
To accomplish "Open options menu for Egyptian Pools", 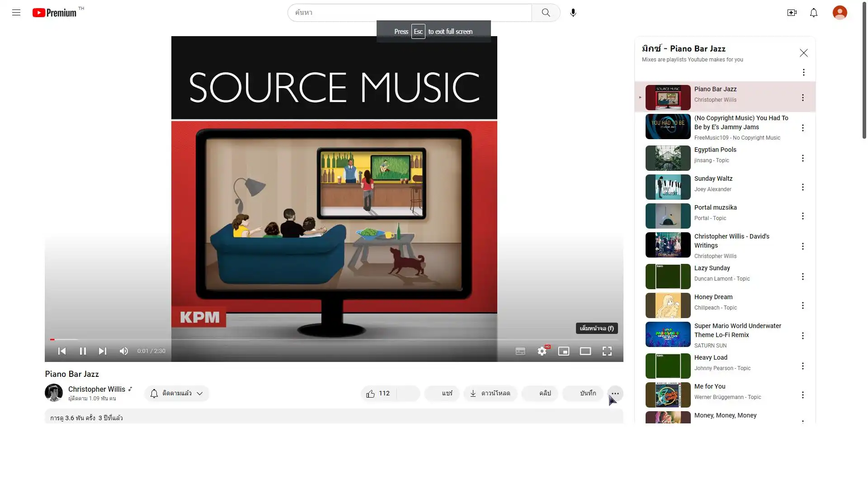I will click(x=802, y=158).
